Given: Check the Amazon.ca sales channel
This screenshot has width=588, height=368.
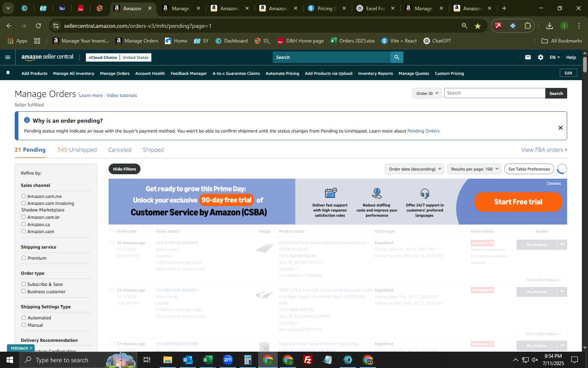Looking at the screenshot, I should 24,224.
